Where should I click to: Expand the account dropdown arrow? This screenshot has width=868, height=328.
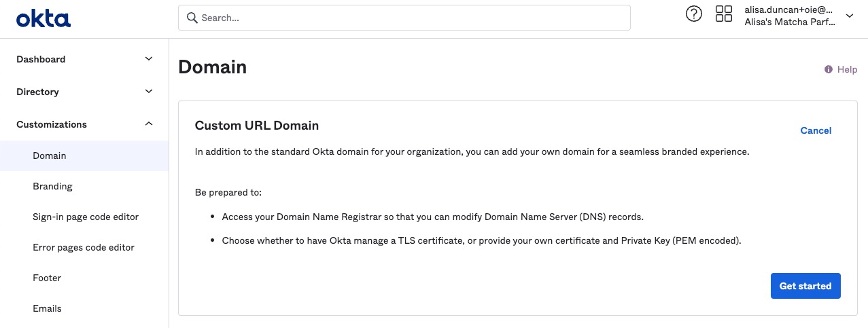click(849, 16)
